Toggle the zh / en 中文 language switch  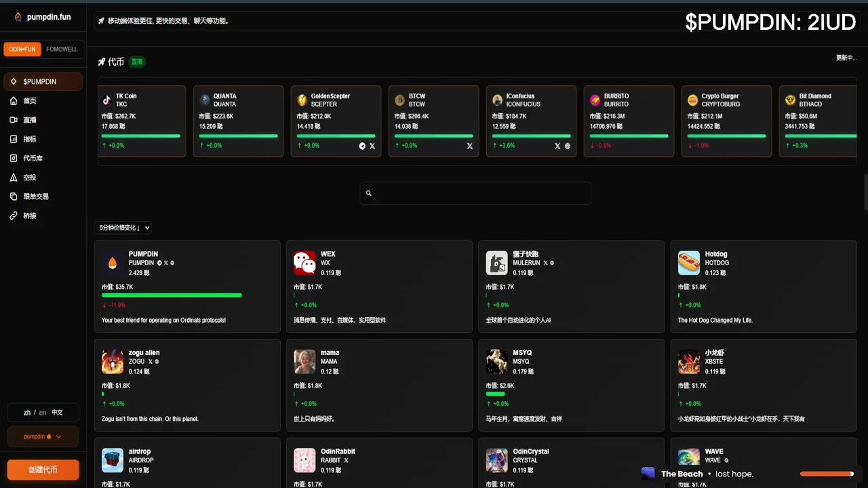pos(43,412)
